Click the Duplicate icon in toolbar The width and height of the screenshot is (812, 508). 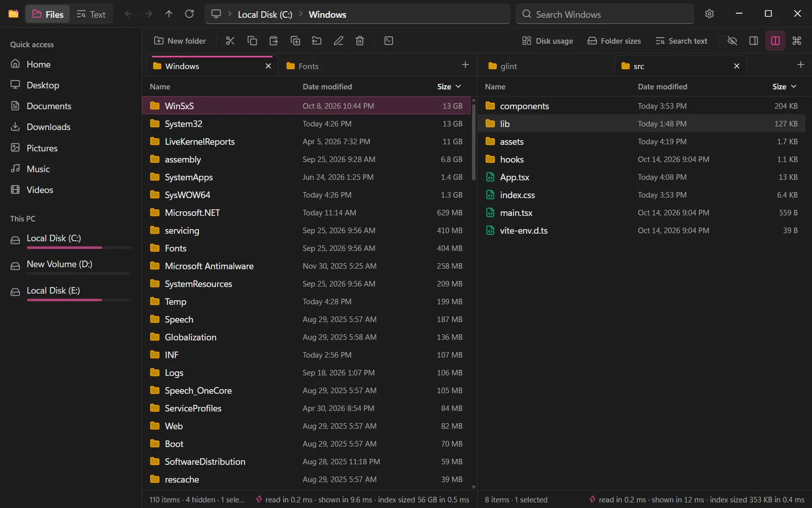pos(295,41)
